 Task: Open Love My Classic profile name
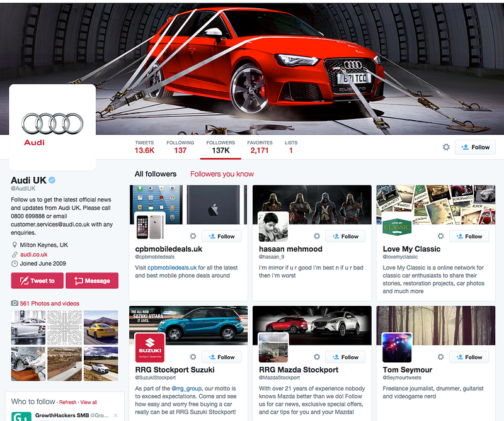point(411,249)
